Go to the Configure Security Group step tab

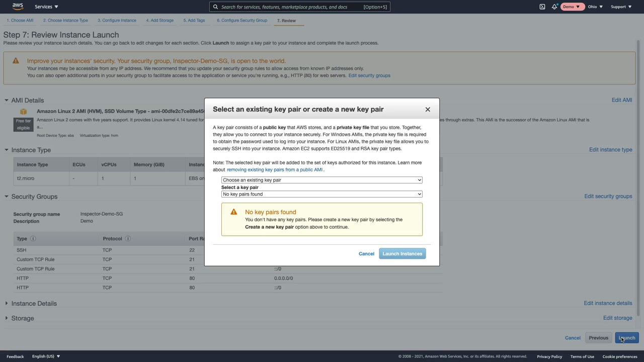pyautogui.click(x=242, y=21)
